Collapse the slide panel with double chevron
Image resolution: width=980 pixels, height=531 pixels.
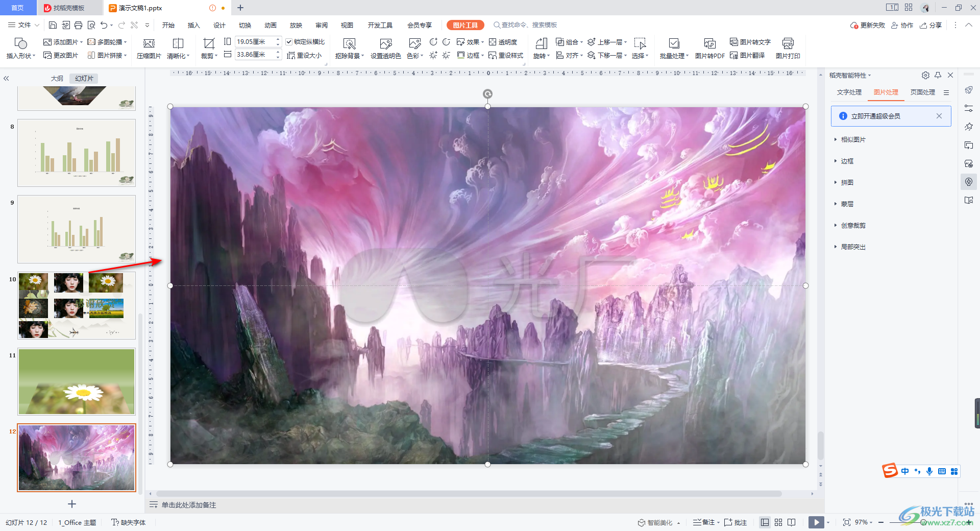coord(7,79)
